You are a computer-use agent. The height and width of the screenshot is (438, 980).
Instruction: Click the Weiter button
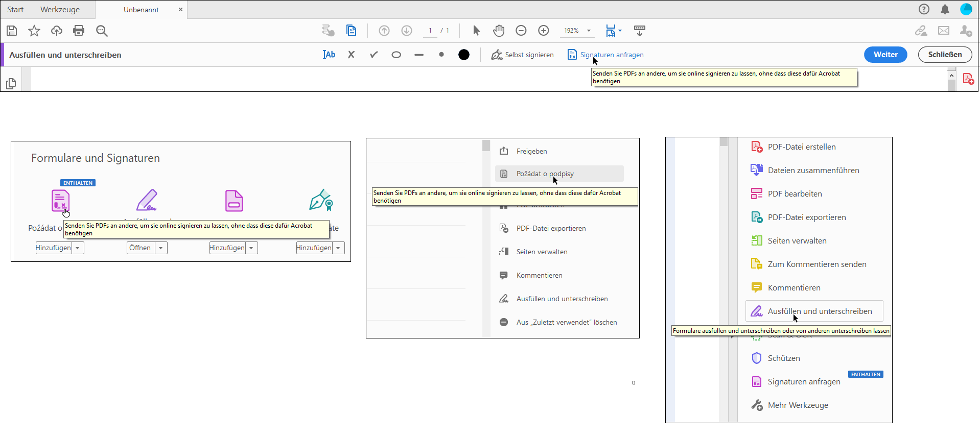pos(885,55)
